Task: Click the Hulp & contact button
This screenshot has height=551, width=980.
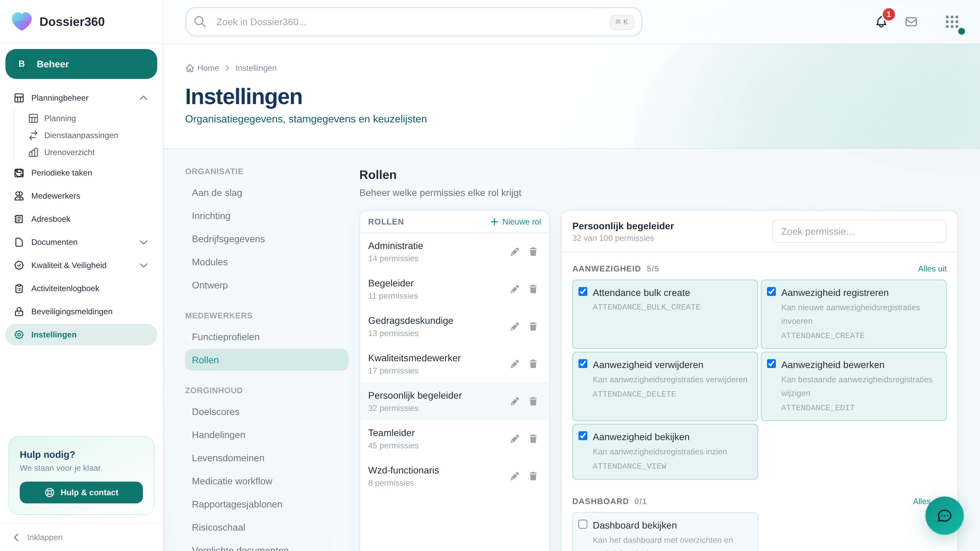Action: coord(81,492)
